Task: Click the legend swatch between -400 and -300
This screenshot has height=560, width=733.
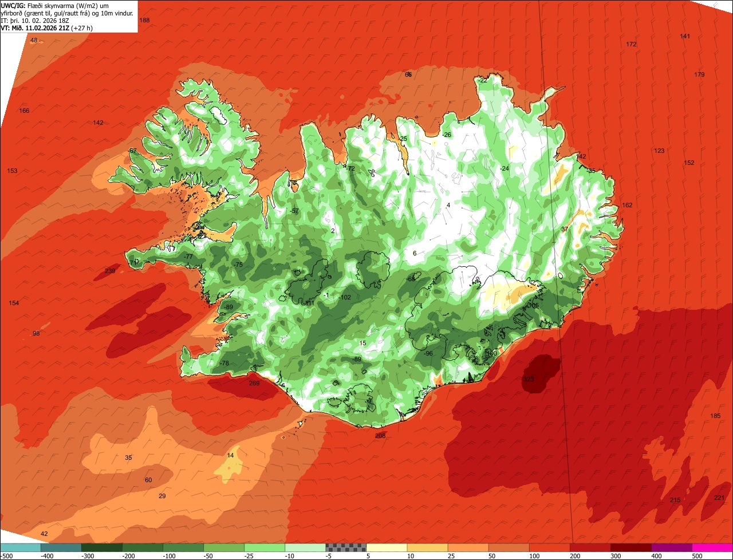Action: coord(61,547)
